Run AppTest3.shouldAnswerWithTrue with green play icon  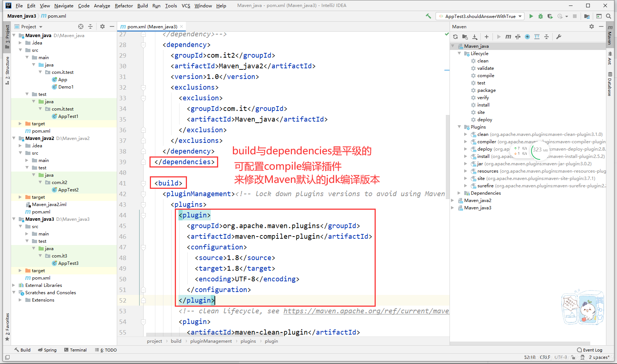coord(531,16)
